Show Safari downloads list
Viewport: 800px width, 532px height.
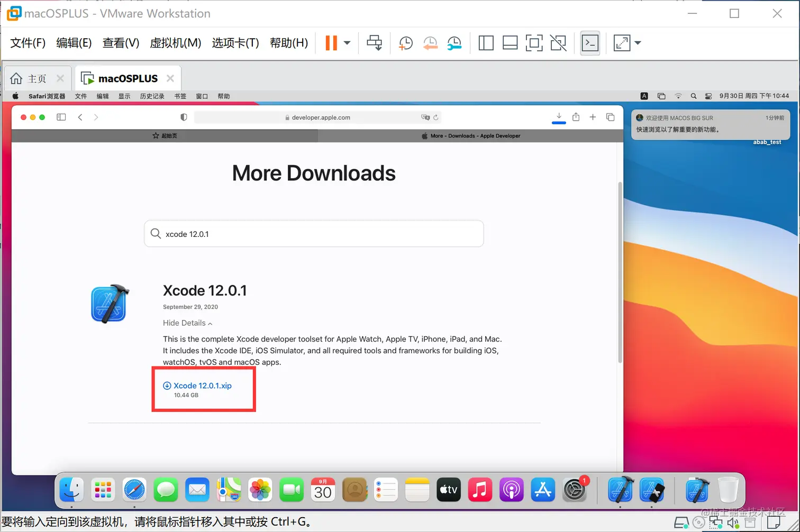(559, 117)
